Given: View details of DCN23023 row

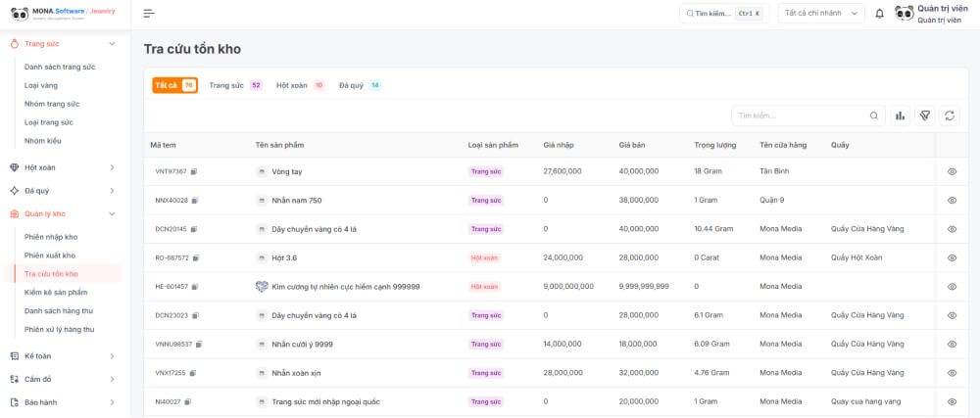Looking at the screenshot, I should pos(952,315).
